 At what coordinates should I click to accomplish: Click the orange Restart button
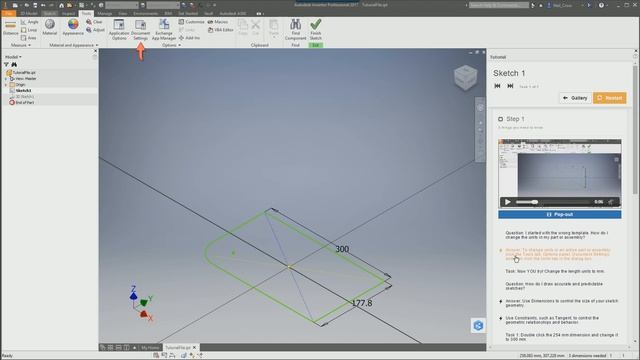click(x=610, y=98)
